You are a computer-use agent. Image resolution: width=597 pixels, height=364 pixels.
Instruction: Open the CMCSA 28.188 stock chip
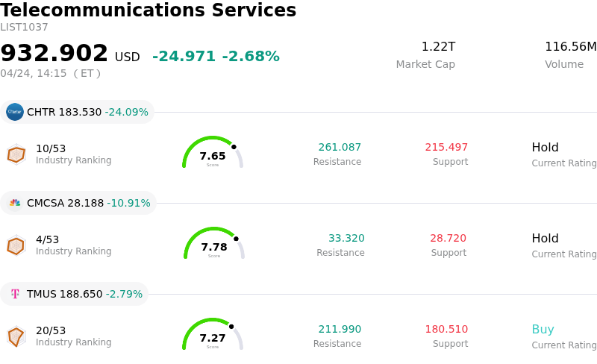click(78, 203)
